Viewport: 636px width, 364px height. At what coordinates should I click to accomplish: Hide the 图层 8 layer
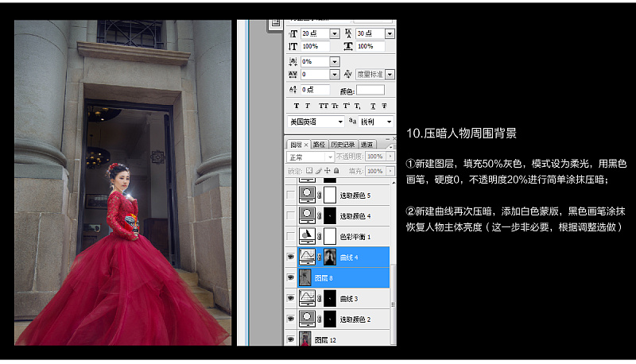tap(290, 277)
